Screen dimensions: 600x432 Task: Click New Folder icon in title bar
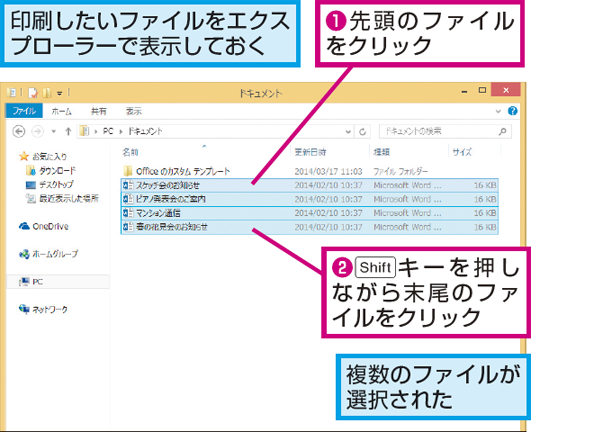pos(47,93)
